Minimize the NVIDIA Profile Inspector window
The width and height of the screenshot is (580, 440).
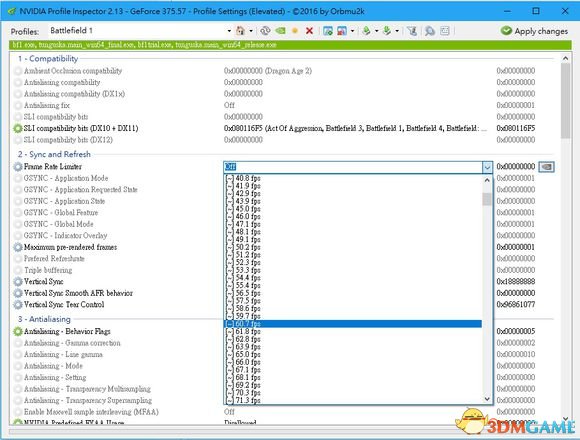[507, 11]
